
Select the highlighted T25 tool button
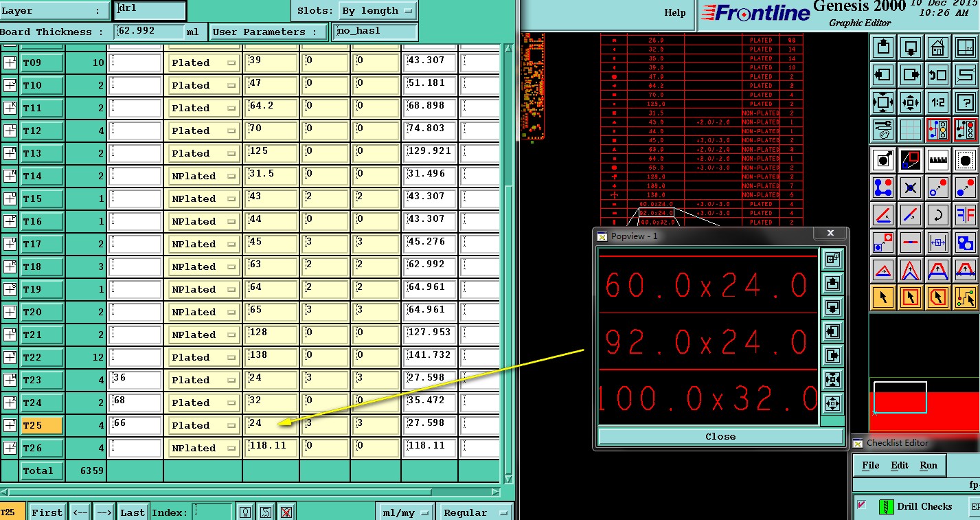coord(42,425)
